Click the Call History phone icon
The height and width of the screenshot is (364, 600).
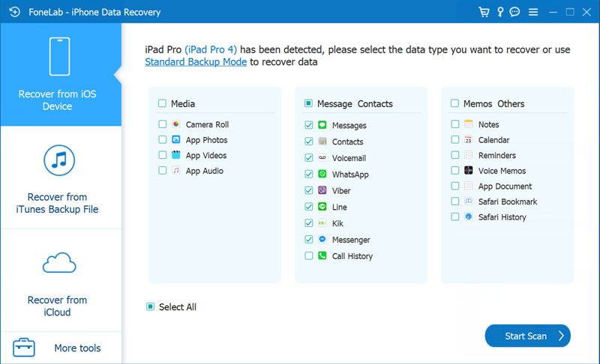(322, 255)
